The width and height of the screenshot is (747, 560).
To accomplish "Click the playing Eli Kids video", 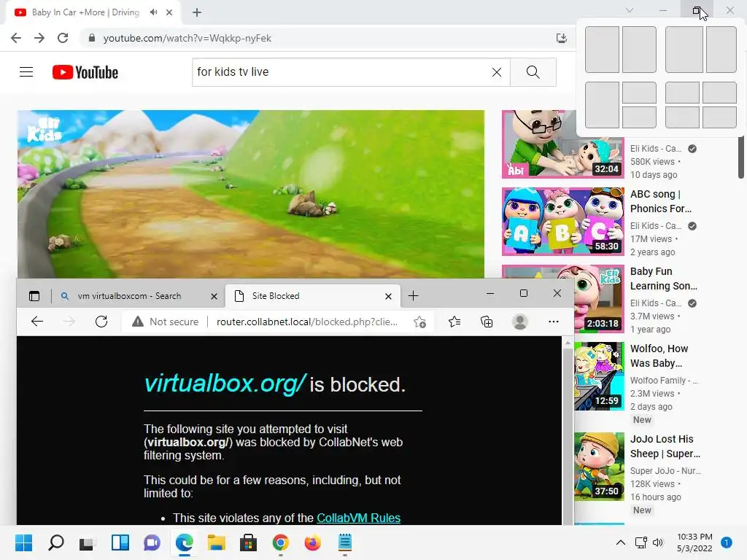I will pyautogui.click(x=251, y=194).
